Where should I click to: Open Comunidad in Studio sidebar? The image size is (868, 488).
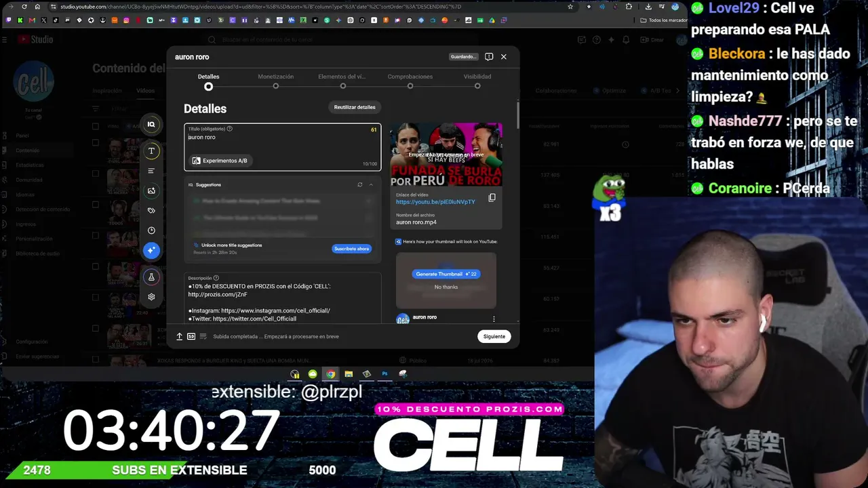click(29, 180)
